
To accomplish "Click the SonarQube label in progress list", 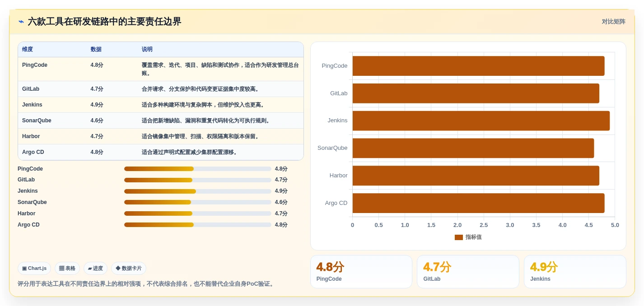I will pyautogui.click(x=32, y=202).
